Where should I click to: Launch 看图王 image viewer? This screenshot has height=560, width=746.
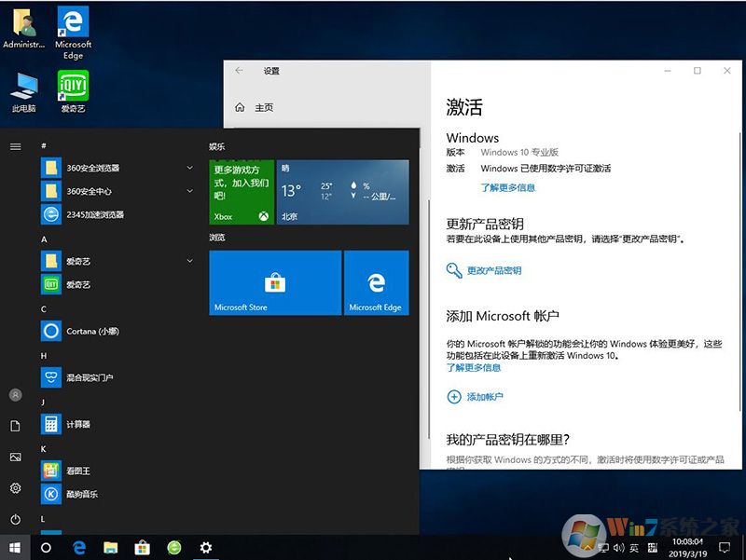click(x=117, y=471)
